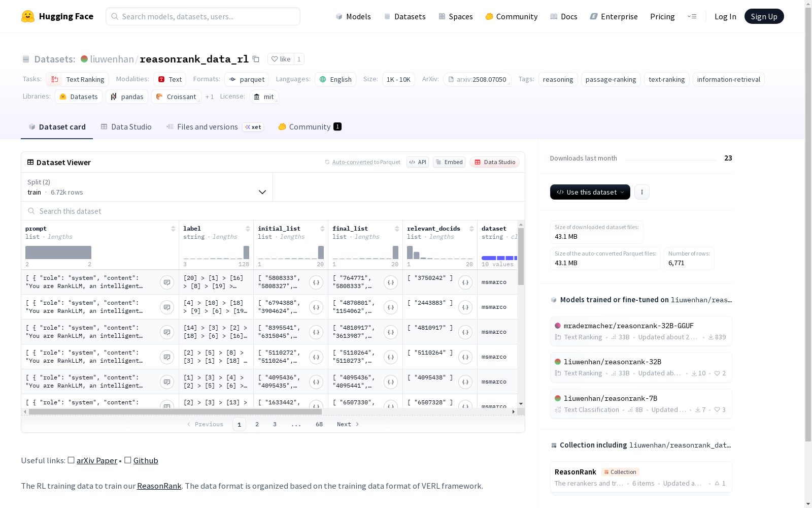Click the search magnifier icon in dataset search
The image size is (812, 508).
click(x=31, y=211)
